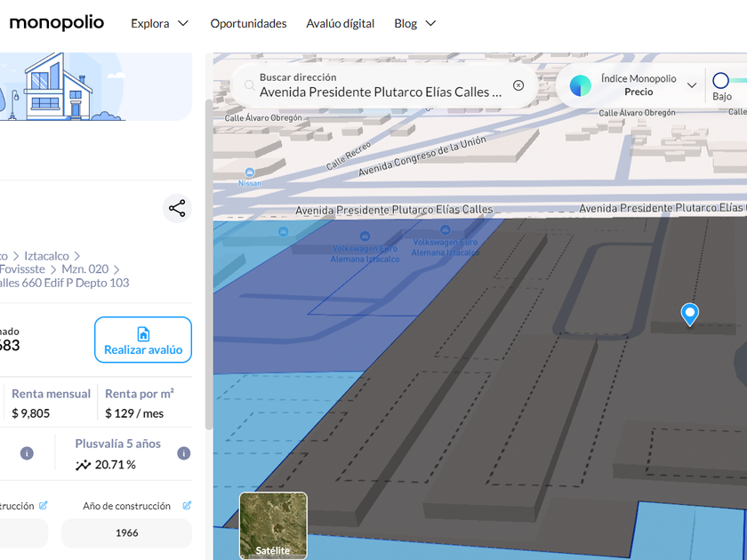The width and height of the screenshot is (747, 560).
Task: Expand the Explora menu
Action: 159,24
